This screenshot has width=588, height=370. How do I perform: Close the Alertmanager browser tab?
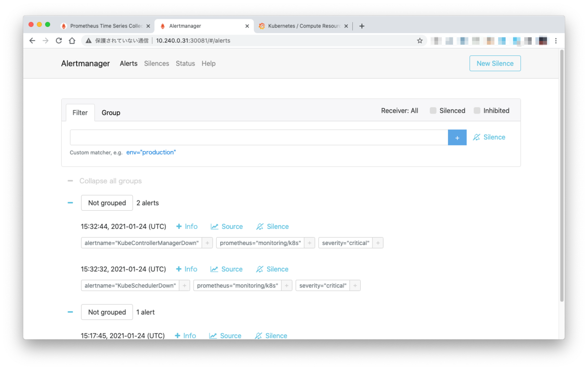pyautogui.click(x=247, y=26)
